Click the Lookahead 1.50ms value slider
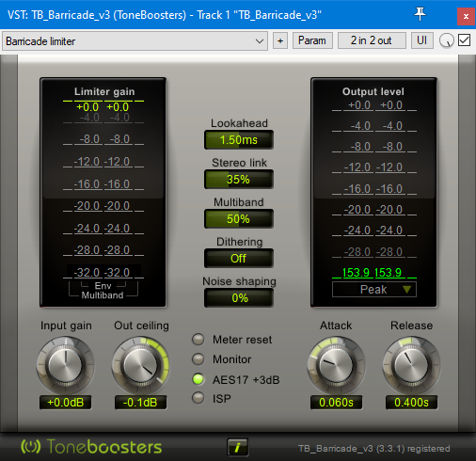 (239, 140)
